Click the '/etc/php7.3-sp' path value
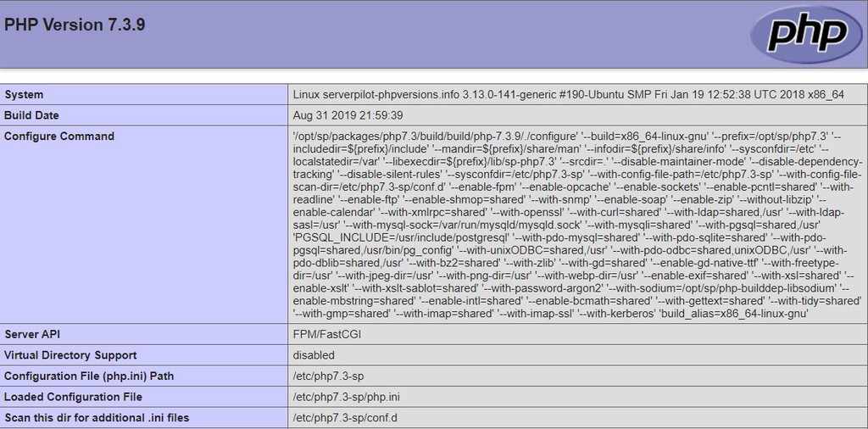The image size is (868, 429). pos(328,376)
